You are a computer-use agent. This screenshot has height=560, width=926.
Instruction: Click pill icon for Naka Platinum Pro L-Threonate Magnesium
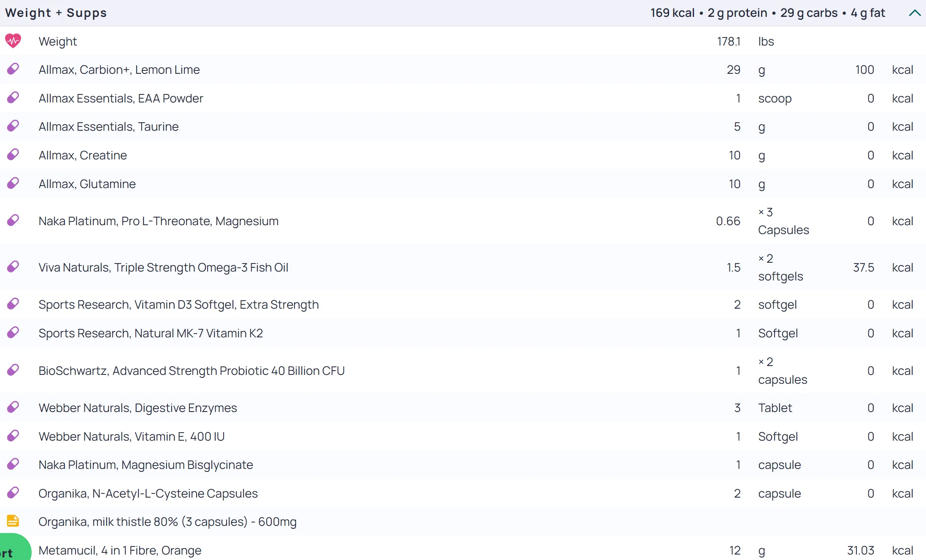(13, 221)
